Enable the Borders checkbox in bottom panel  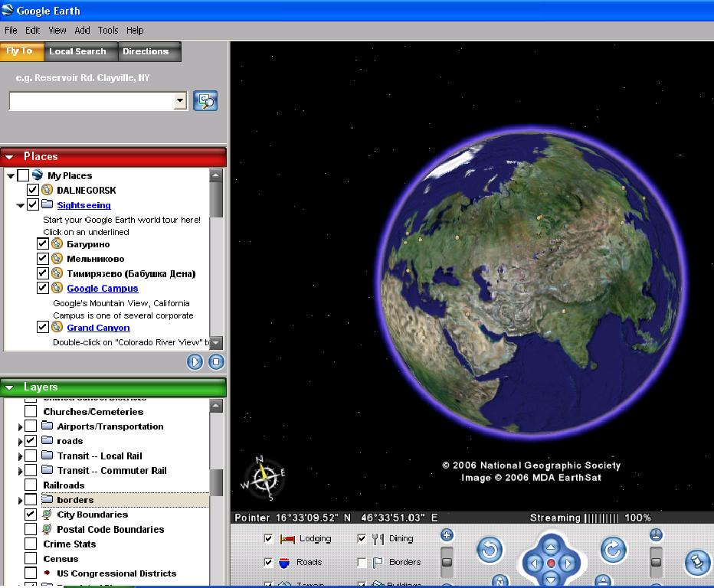pyautogui.click(x=362, y=563)
